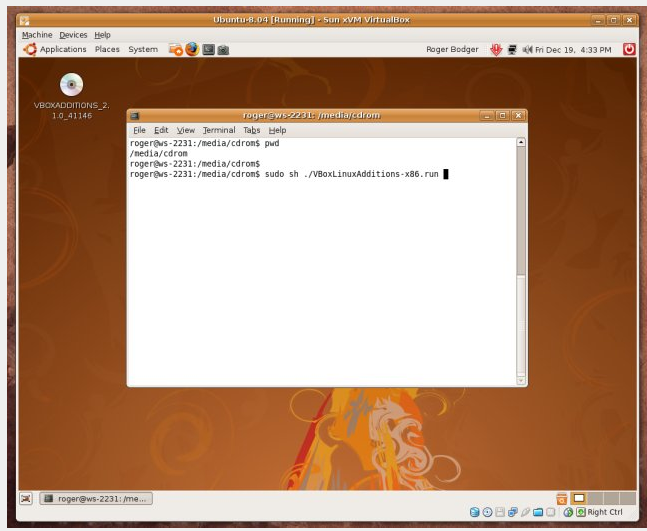Viewport: 647px width, 531px height.
Task: Open the home folder launcher icon
Action: (175, 50)
